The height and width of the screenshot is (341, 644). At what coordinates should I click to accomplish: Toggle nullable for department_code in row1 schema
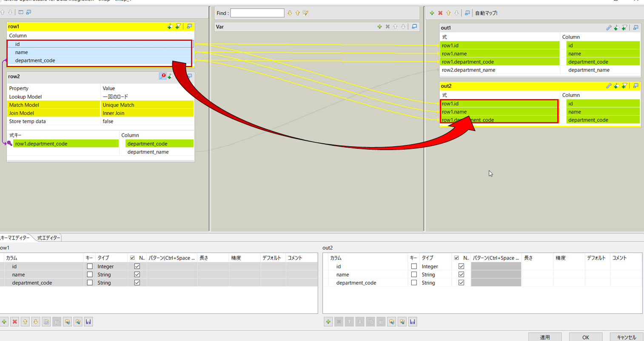click(137, 282)
